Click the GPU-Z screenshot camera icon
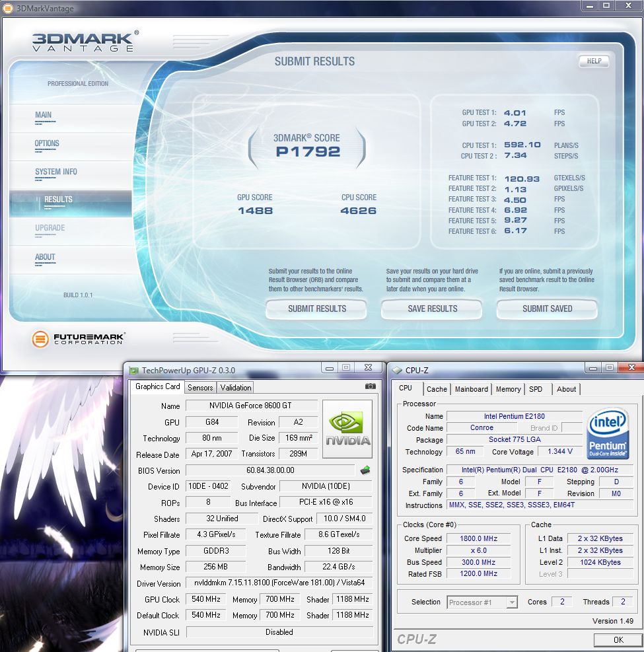This screenshot has height=652, width=644. pos(370,386)
